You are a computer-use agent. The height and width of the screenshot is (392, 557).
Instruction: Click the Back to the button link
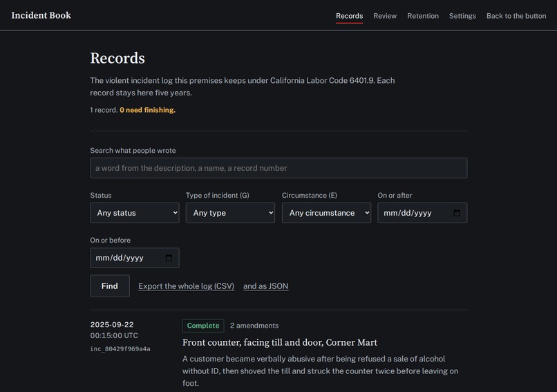coord(516,16)
